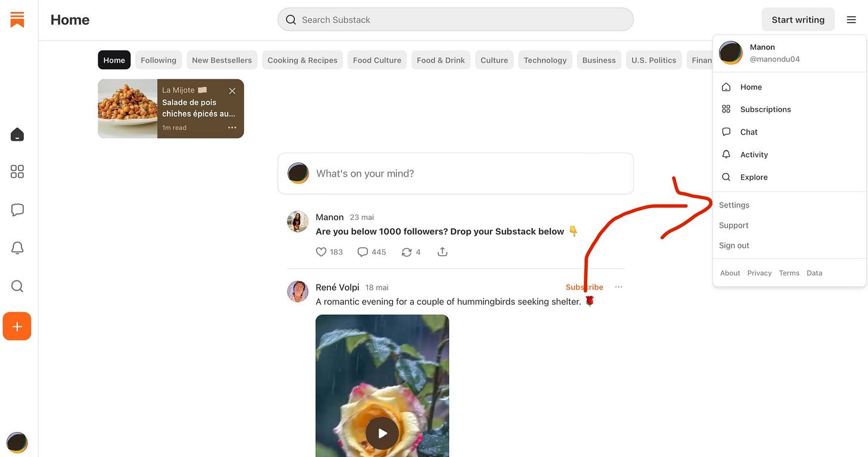
Task: Dismiss the La Mijote recommendation card
Action: click(232, 91)
